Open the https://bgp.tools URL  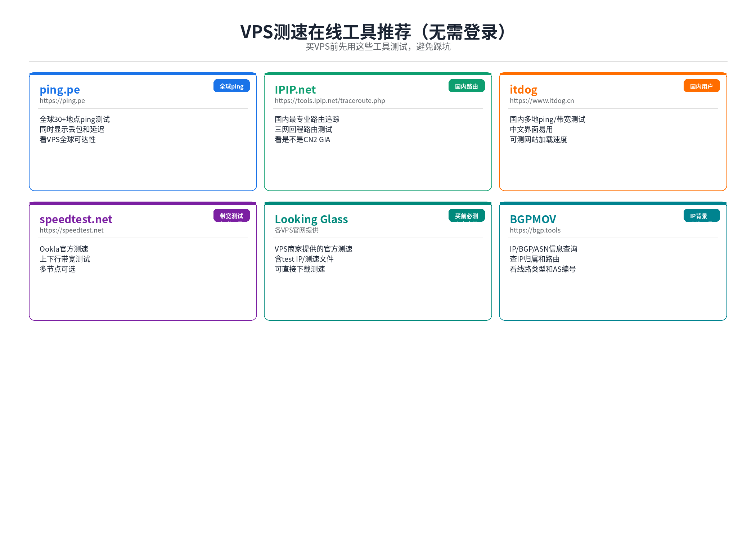pos(535,230)
